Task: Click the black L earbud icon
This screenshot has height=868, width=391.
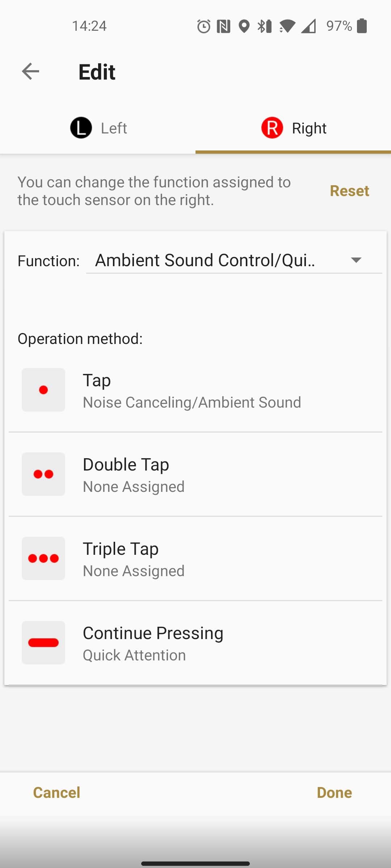Action: pyautogui.click(x=81, y=128)
